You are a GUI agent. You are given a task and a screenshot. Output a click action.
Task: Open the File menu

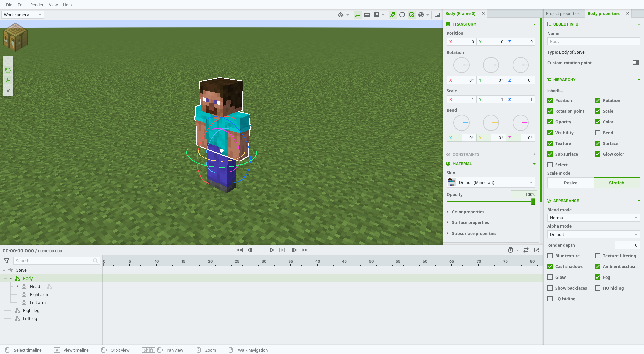[x=9, y=5]
